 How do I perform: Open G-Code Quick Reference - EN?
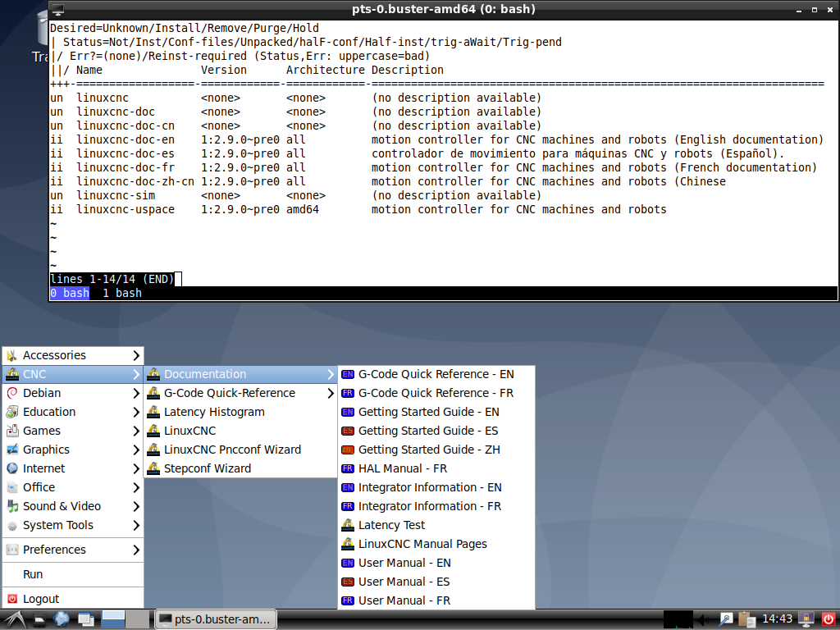point(436,374)
